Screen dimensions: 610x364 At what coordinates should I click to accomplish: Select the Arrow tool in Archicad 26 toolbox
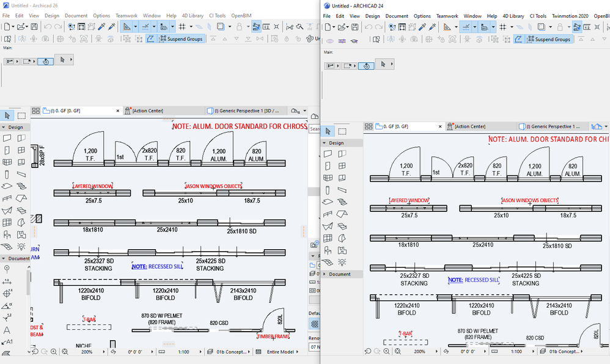point(7,115)
